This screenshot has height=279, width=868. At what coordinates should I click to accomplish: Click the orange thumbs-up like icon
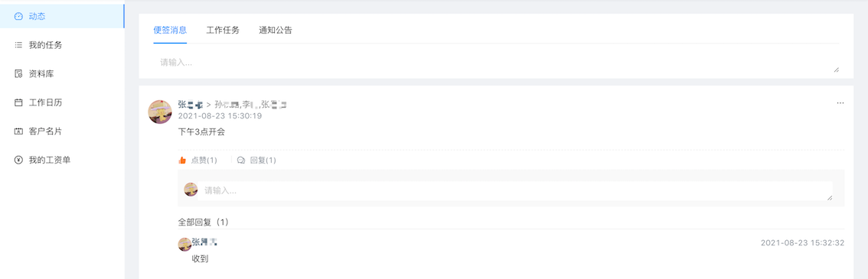coord(182,161)
